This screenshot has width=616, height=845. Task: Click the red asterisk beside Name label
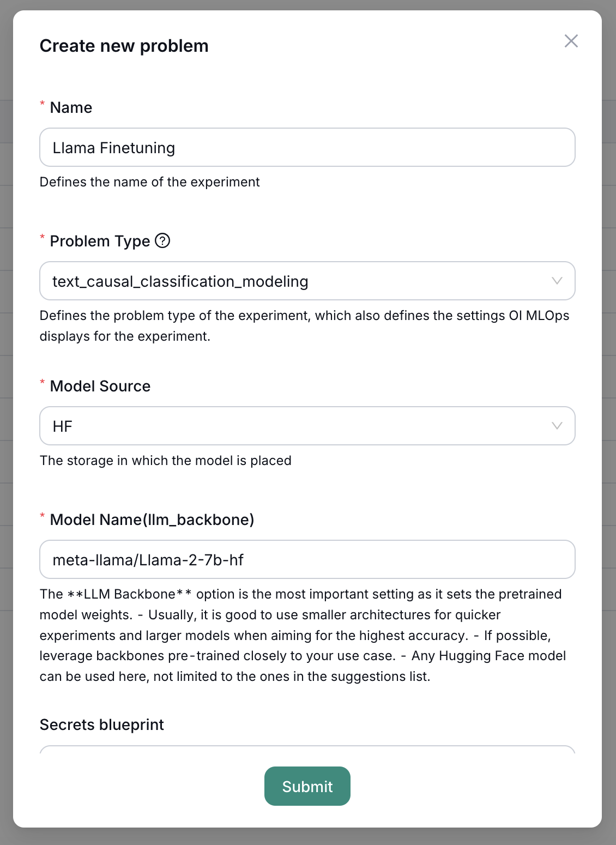coord(43,102)
